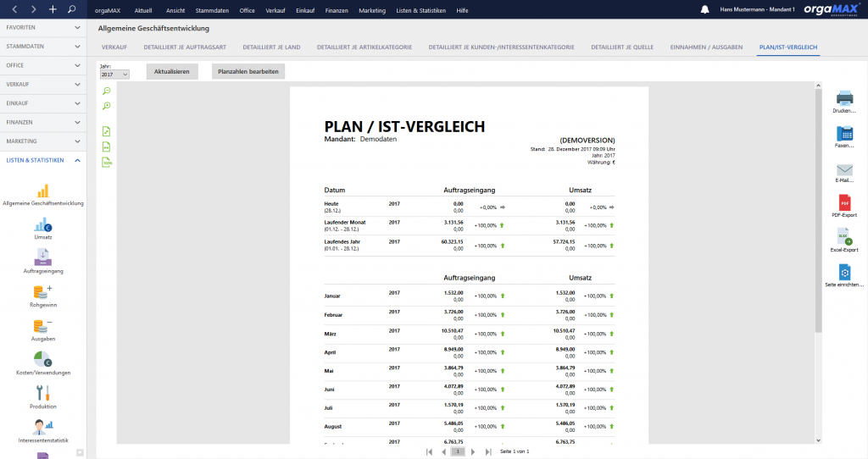The height and width of the screenshot is (459, 868).
Task: Click Planzahlen bearbeiten button
Action: 248,72
